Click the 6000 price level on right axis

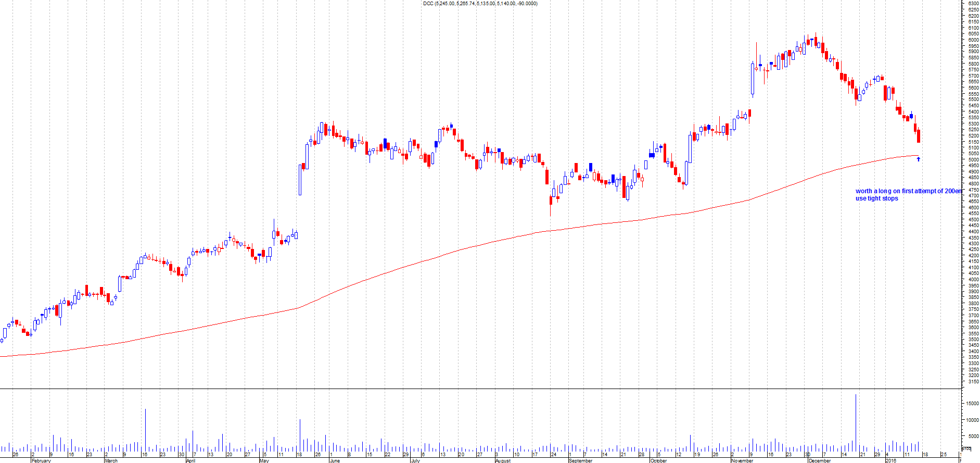pos(973,40)
